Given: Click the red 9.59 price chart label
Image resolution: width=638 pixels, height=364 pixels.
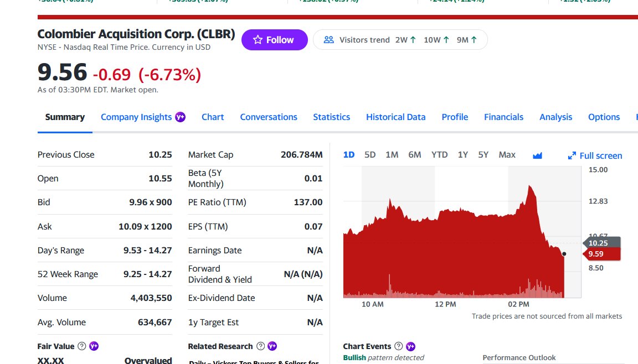Looking at the screenshot, I should pos(601,254).
